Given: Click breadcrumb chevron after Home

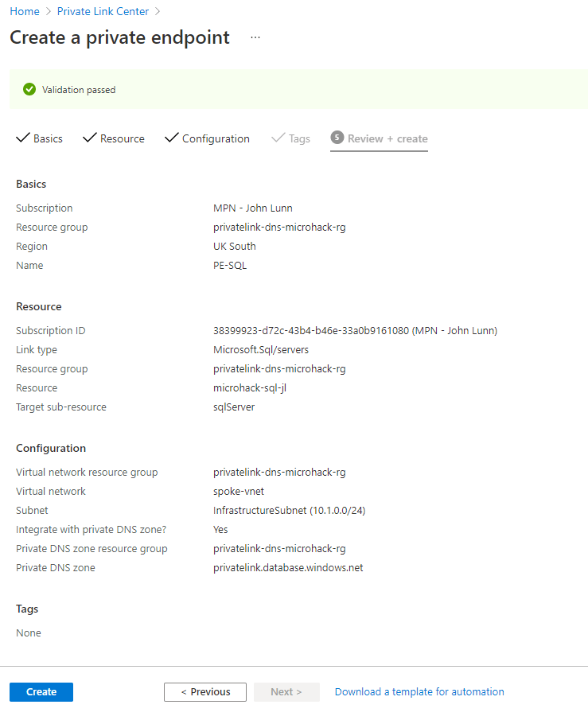Looking at the screenshot, I should (49, 11).
